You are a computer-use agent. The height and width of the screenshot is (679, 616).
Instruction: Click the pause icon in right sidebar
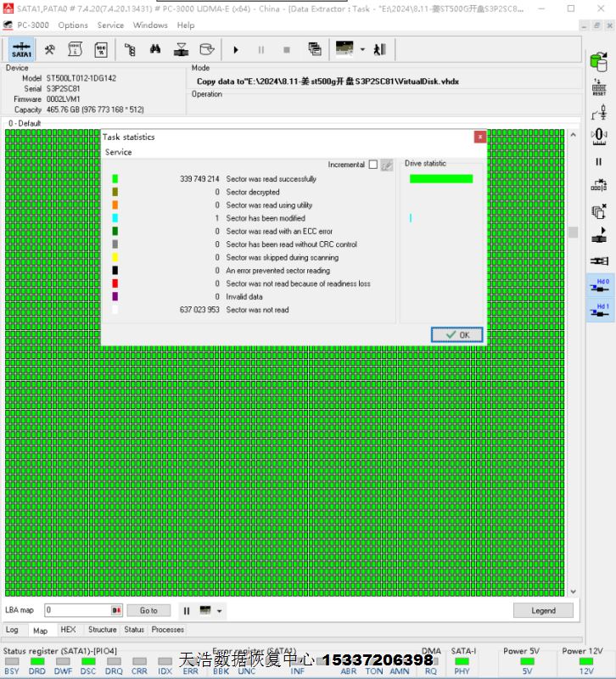click(599, 162)
